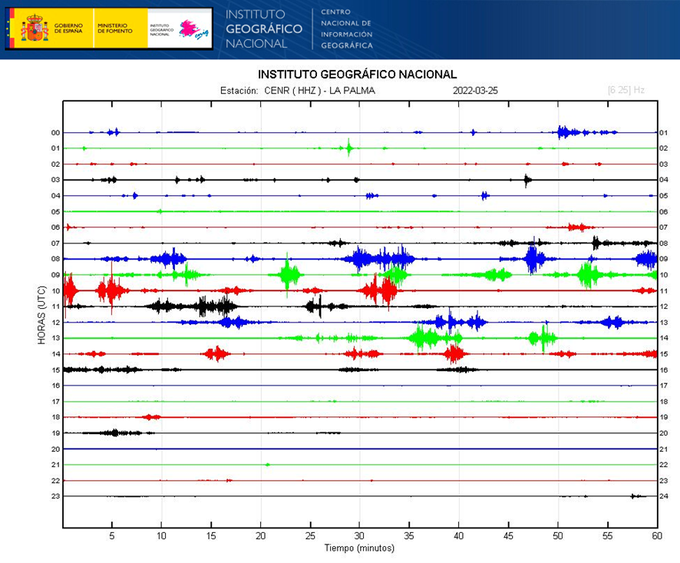The width and height of the screenshot is (680, 563).
Task: Click the 60 minute tick label
Action: click(x=656, y=536)
